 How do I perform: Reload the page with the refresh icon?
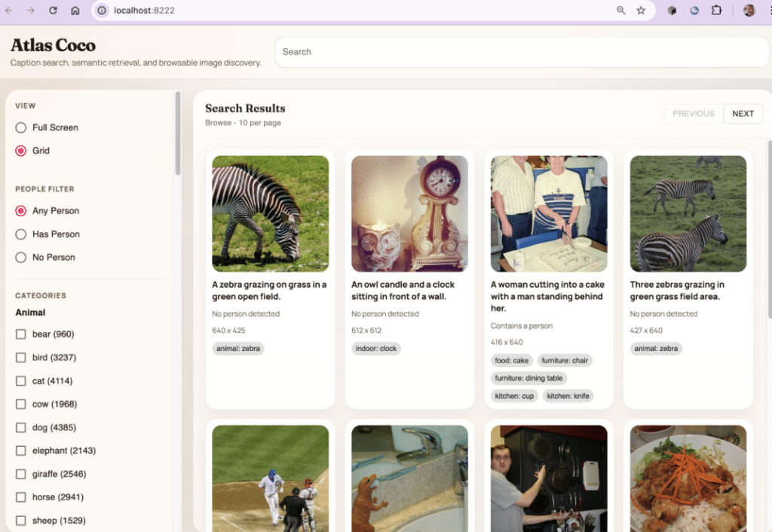point(53,11)
